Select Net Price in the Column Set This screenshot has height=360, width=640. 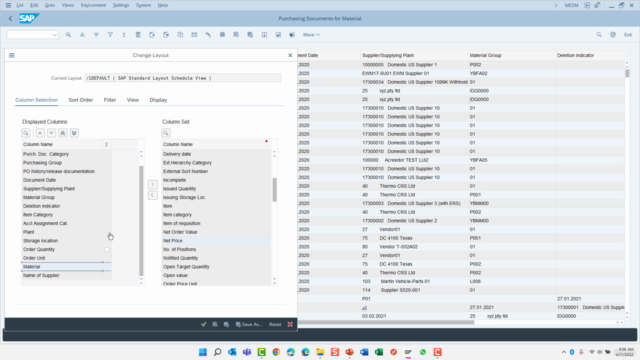216,241
